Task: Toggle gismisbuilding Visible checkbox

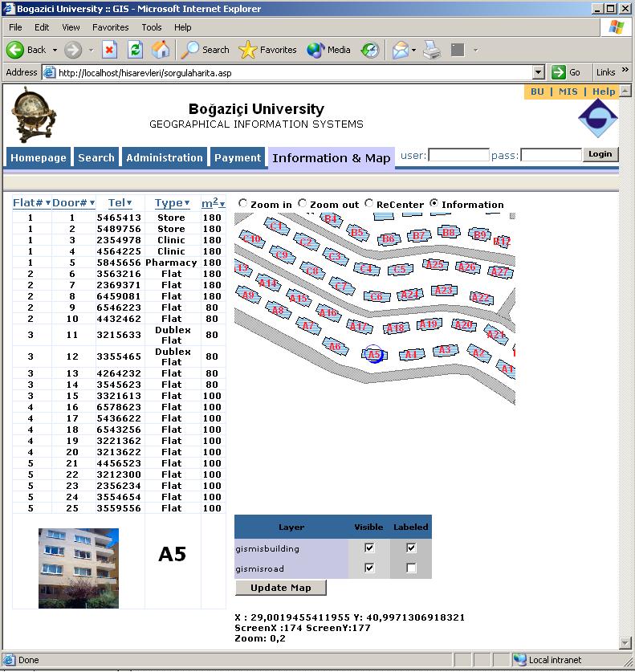Action: [369, 548]
